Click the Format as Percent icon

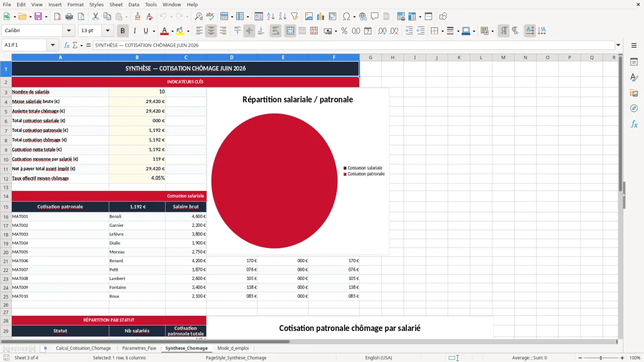345,31
